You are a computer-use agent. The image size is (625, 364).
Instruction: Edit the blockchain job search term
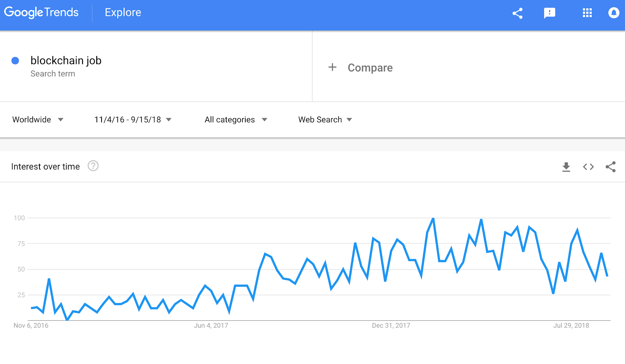[66, 61]
